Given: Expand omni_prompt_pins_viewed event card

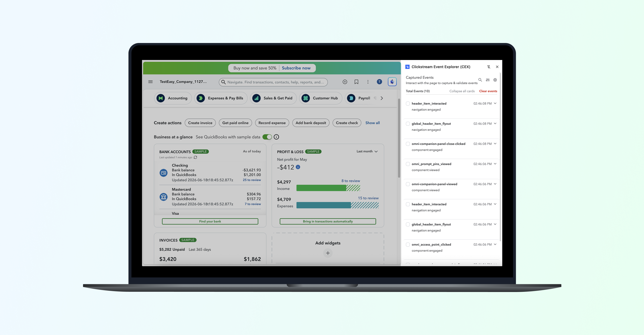Looking at the screenshot, I should click(495, 164).
